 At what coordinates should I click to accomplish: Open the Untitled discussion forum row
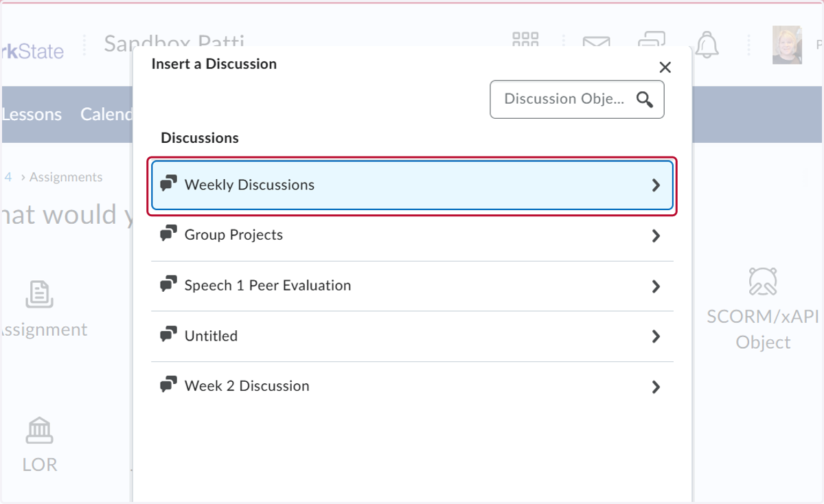tap(412, 336)
